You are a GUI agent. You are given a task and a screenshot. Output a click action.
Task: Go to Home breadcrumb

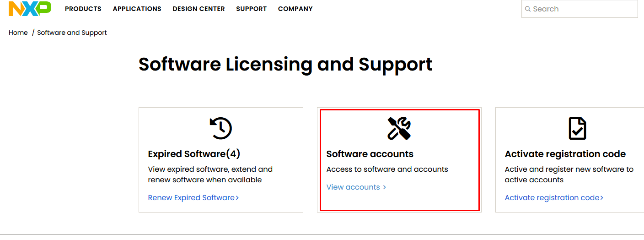point(18,33)
